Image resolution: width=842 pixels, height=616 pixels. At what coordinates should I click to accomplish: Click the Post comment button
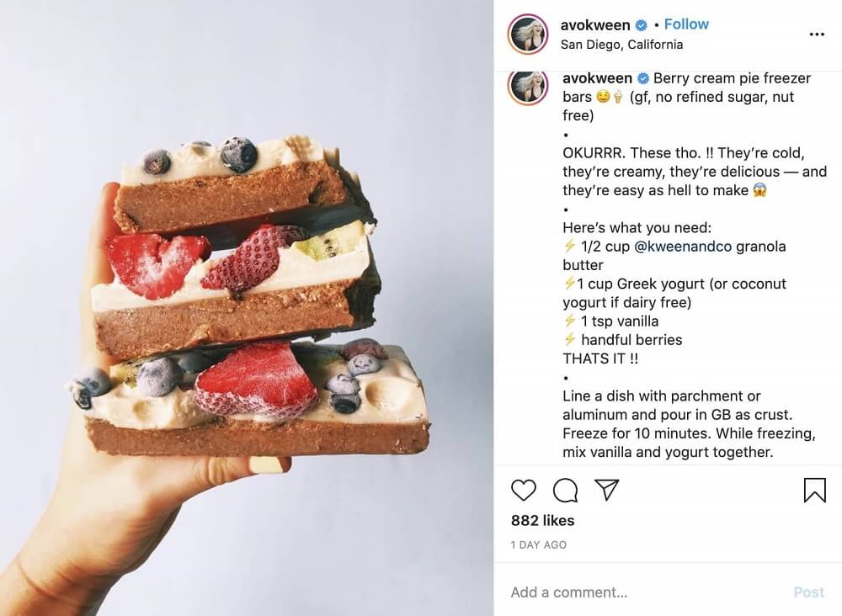808,592
